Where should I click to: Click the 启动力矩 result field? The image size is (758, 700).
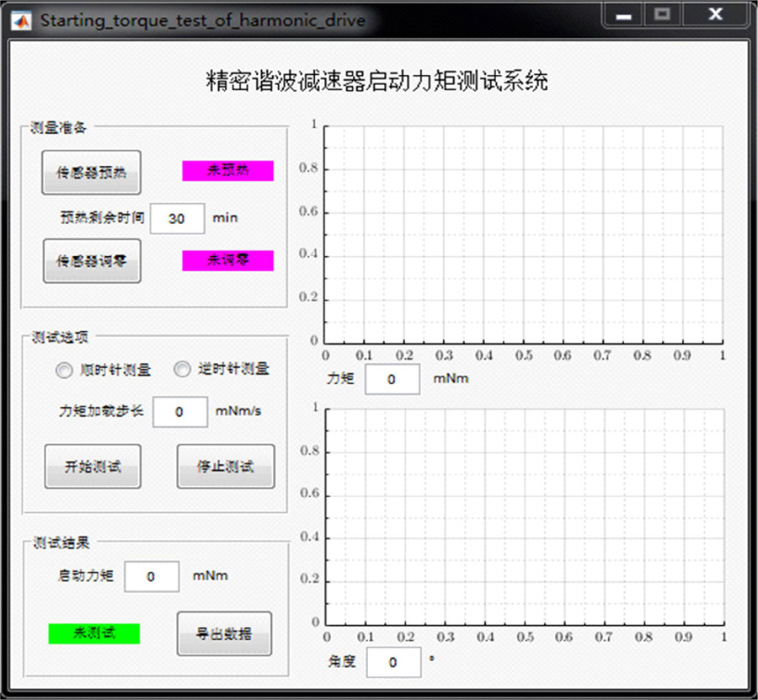[152, 577]
